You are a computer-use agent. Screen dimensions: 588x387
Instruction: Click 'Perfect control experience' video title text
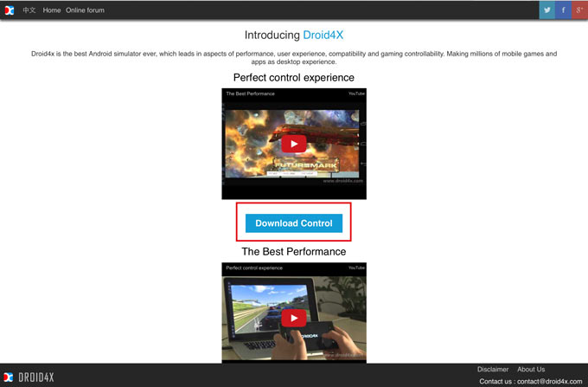(254, 268)
